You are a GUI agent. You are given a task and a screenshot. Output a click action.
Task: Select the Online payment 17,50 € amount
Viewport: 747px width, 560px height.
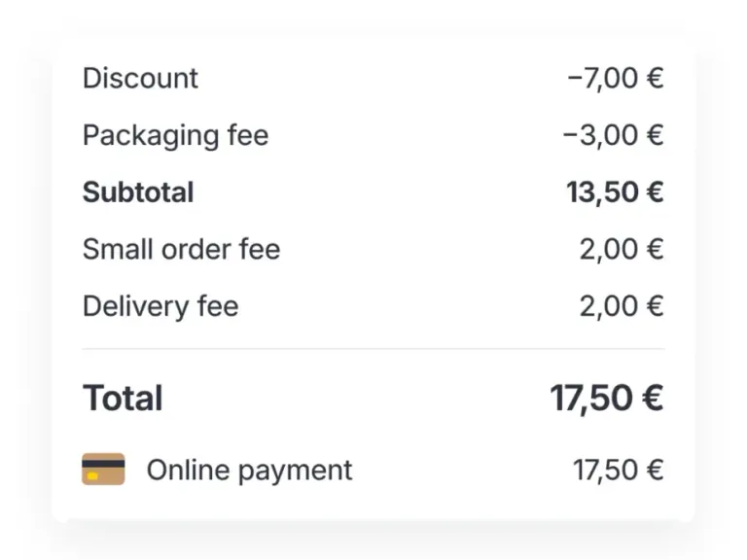pos(618,471)
